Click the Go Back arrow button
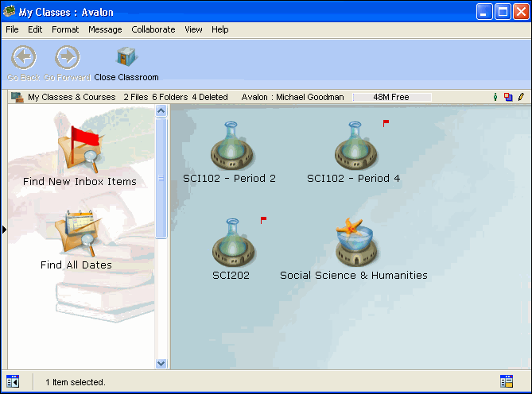 [24, 58]
